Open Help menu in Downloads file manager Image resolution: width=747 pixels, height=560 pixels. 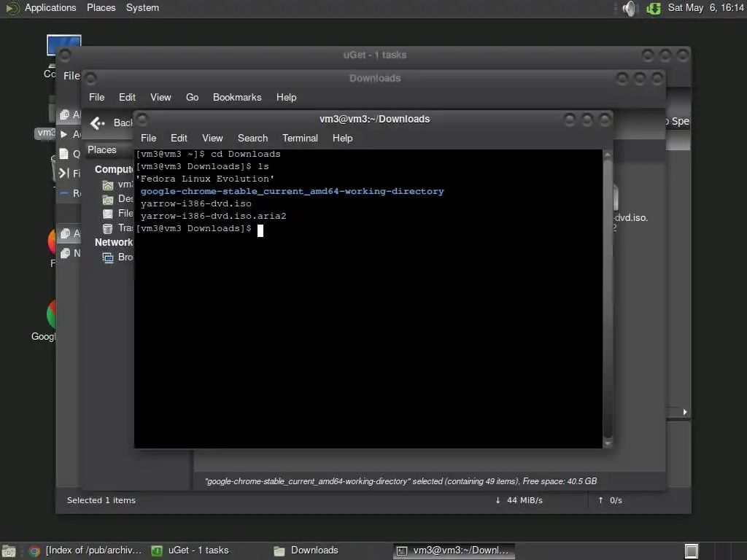tap(286, 97)
